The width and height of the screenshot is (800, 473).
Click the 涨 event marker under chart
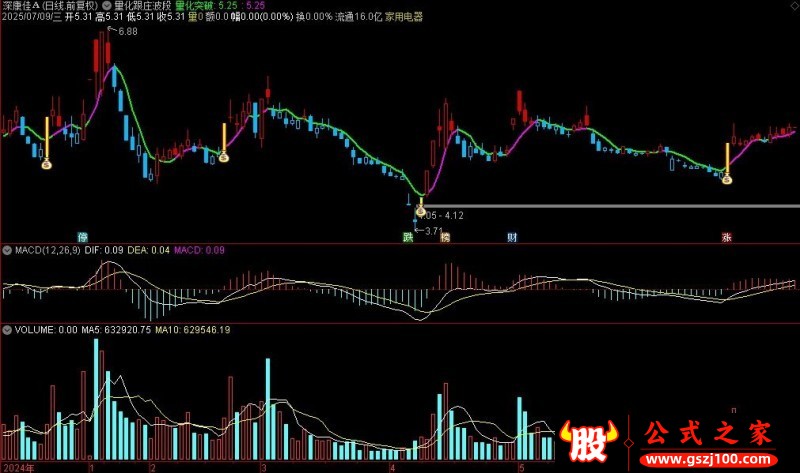[x=726, y=237]
